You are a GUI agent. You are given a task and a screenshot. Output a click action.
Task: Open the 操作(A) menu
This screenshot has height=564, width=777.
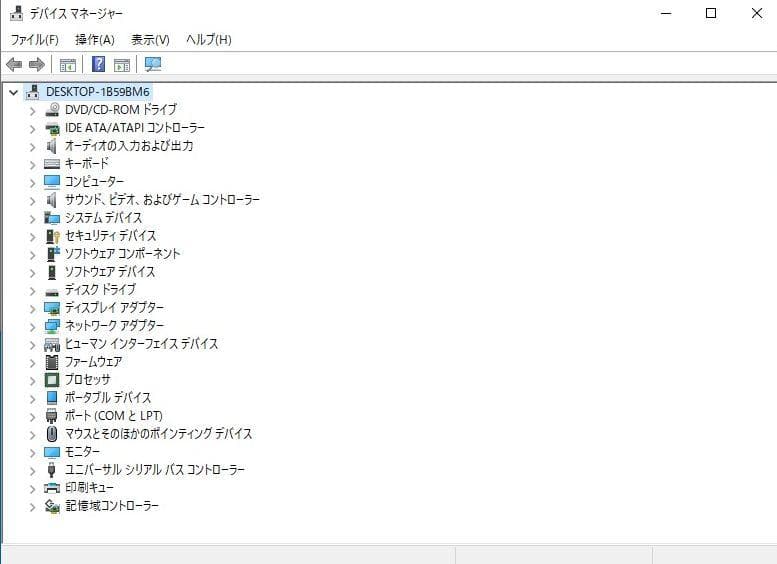pos(95,40)
